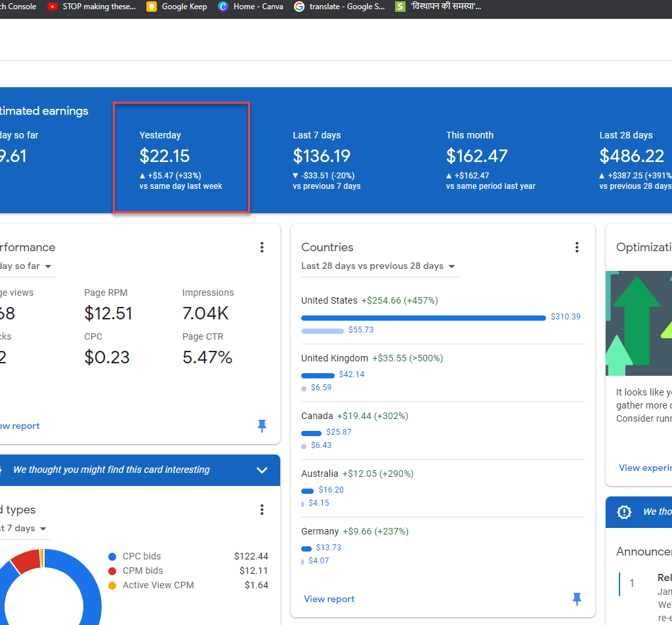This screenshot has height=625, width=672.
Task: Click the CPC value $0.23
Action: click(107, 357)
